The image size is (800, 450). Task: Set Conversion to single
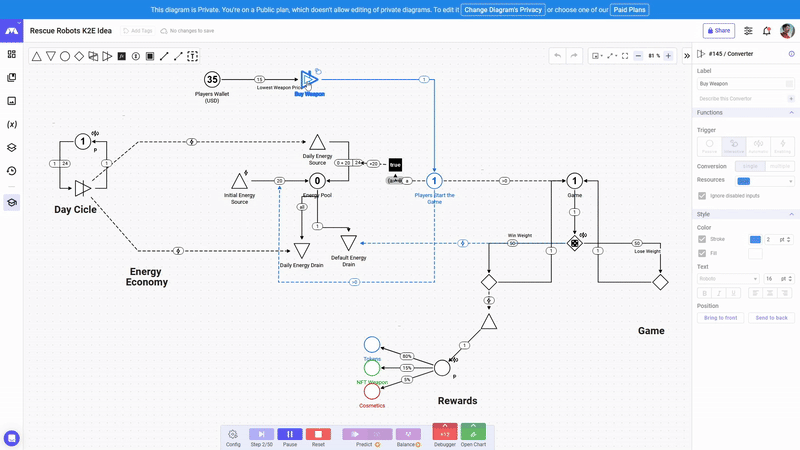click(750, 166)
